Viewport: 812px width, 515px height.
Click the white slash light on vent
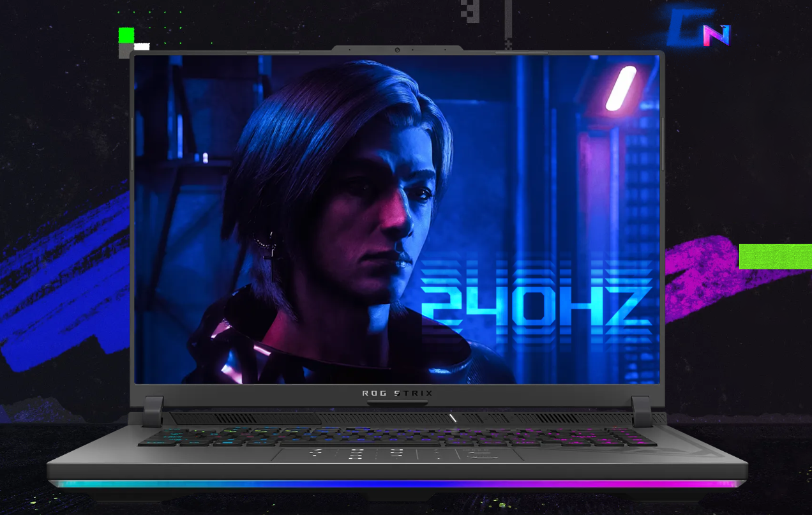click(453, 418)
